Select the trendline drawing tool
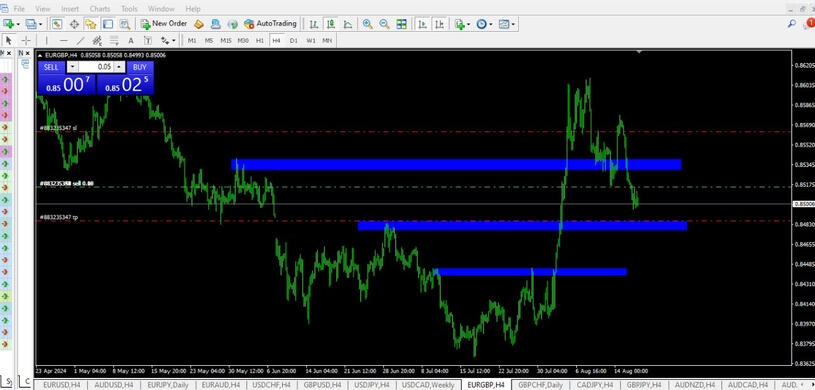 click(81, 40)
